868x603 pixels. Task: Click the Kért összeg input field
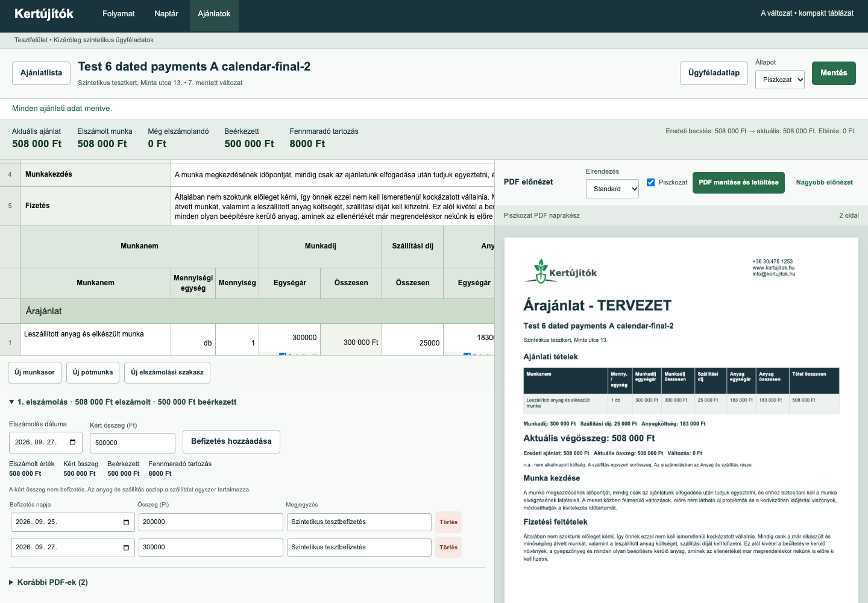[x=133, y=443]
